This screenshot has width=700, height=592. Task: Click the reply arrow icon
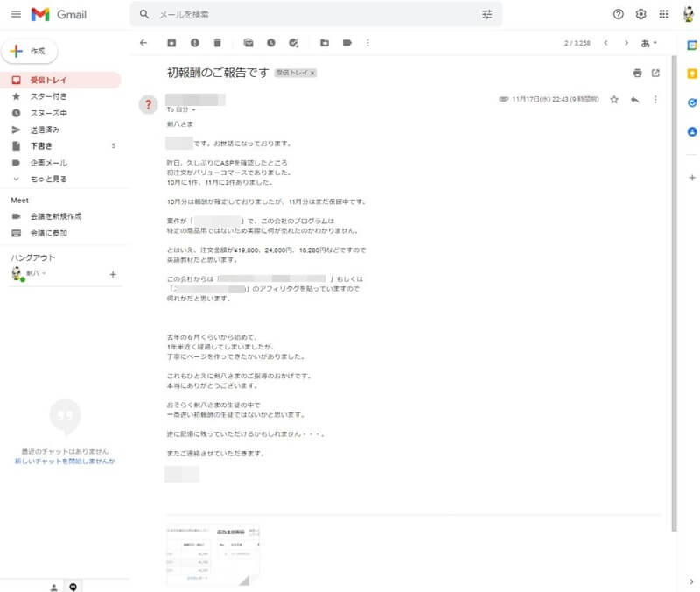coord(634,100)
